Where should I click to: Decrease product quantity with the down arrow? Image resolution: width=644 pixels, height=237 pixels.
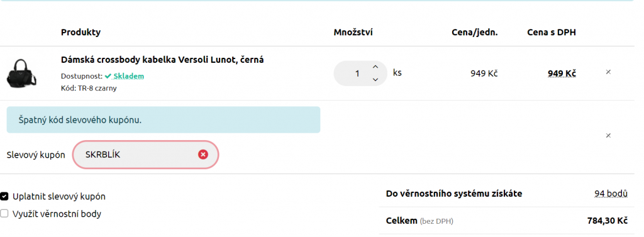pyautogui.click(x=375, y=80)
